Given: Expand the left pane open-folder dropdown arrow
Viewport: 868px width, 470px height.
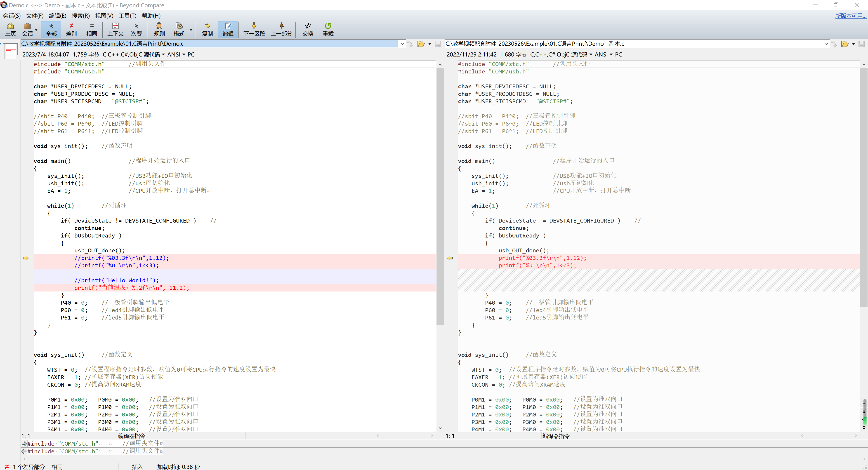Looking at the screenshot, I should pyautogui.click(x=430, y=44).
